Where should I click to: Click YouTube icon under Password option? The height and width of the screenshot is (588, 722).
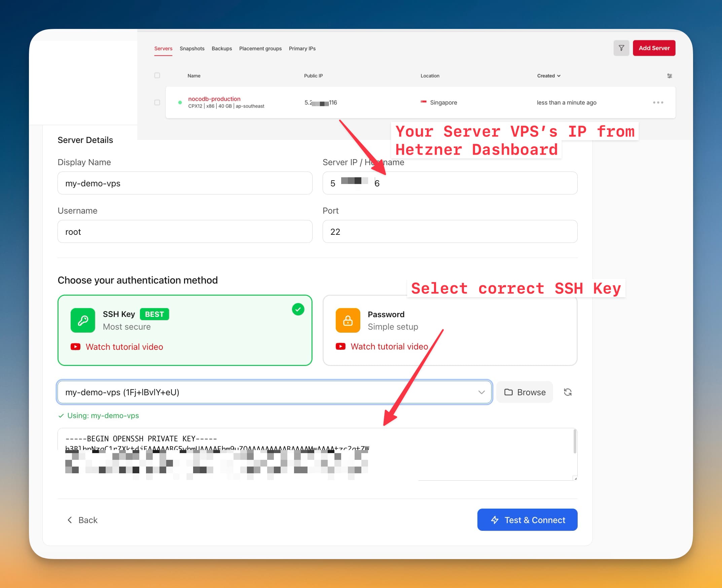pos(340,346)
